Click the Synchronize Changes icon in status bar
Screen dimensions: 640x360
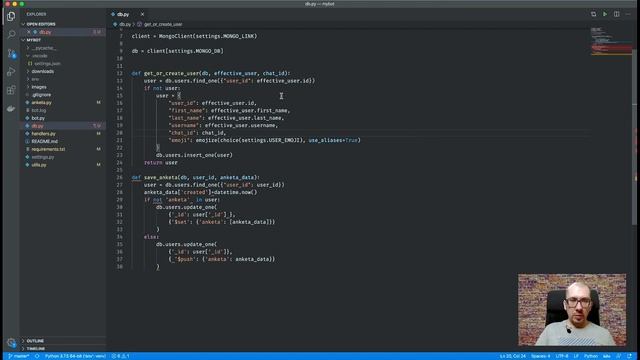pos(37,356)
